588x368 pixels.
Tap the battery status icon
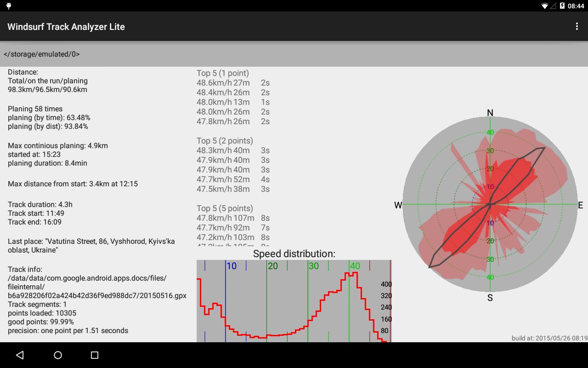tap(562, 6)
